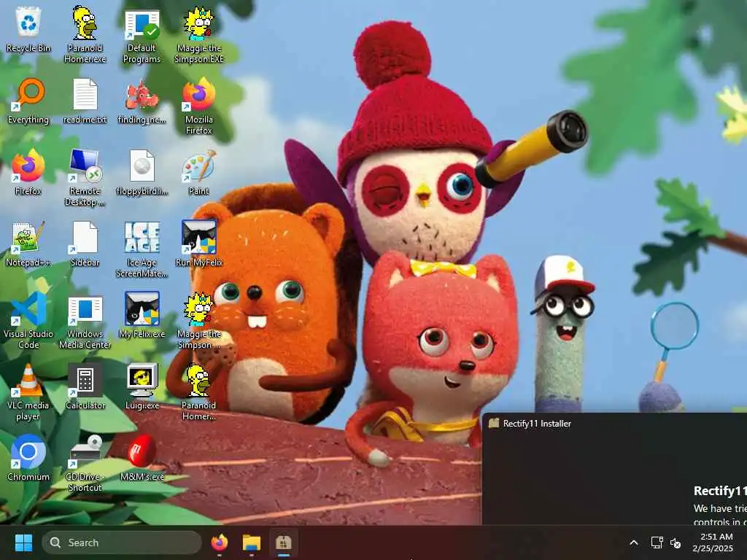The width and height of the screenshot is (747, 560).
Task: Select the My Felix.exe icon
Action: 142,315
